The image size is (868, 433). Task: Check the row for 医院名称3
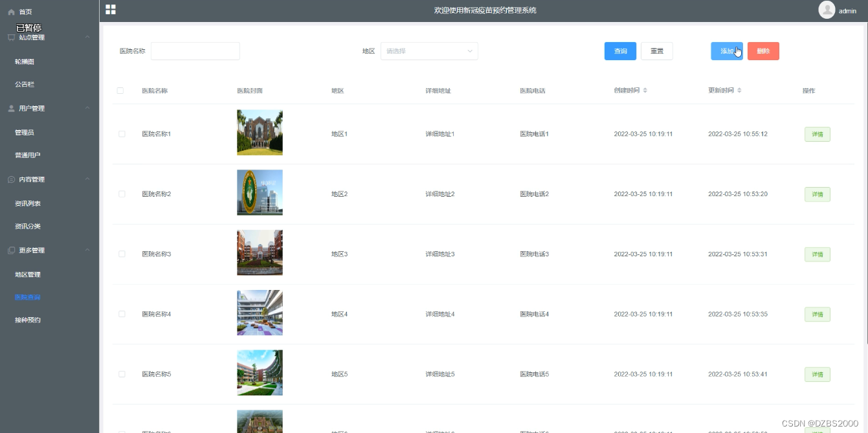click(x=122, y=254)
